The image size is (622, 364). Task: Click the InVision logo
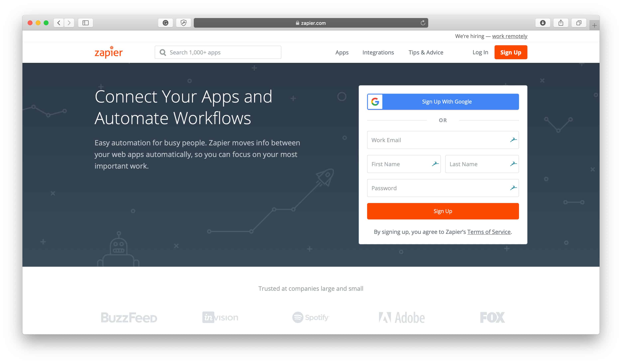(x=220, y=317)
